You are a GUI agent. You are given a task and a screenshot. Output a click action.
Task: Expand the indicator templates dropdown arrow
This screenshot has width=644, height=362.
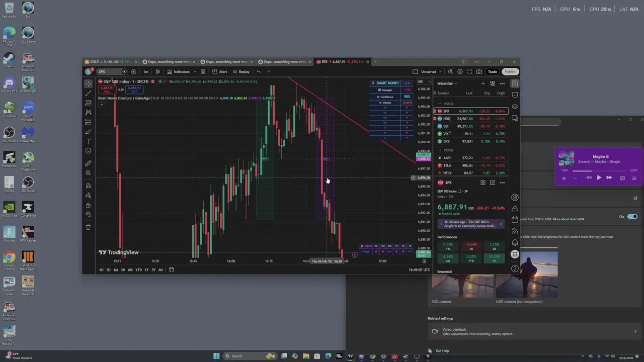click(195, 71)
